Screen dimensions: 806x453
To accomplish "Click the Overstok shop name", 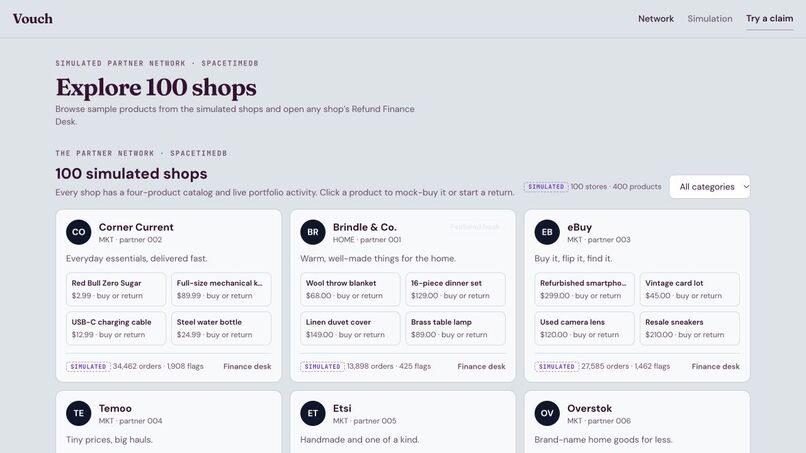I will coord(589,408).
